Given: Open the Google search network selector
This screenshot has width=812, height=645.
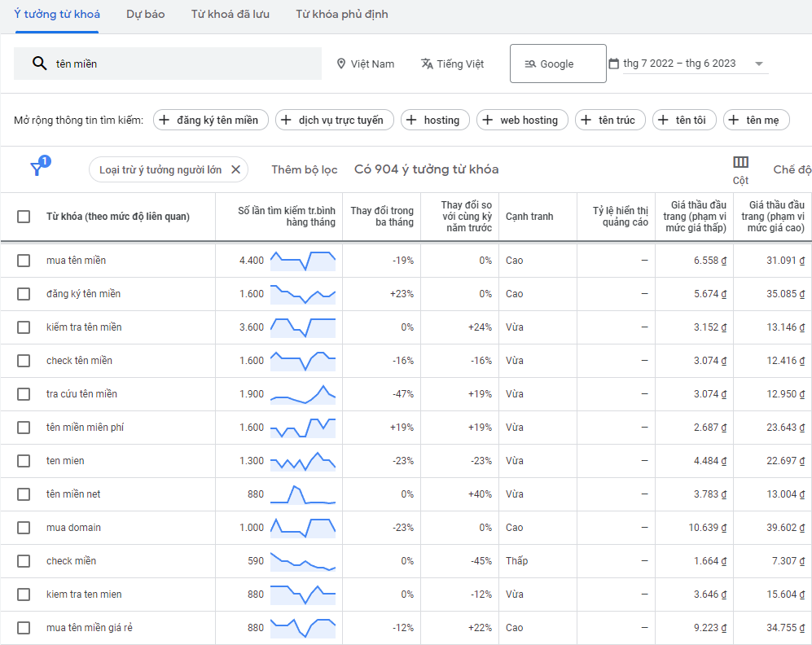Looking at the screenshot, I should pos(558,64).
